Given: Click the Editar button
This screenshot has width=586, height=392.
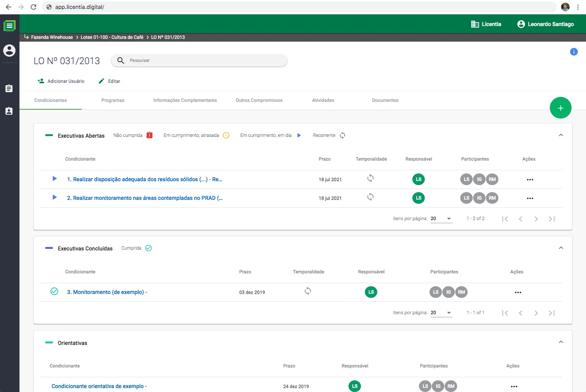Looking at the screenshot, I should tap(109, 81).
